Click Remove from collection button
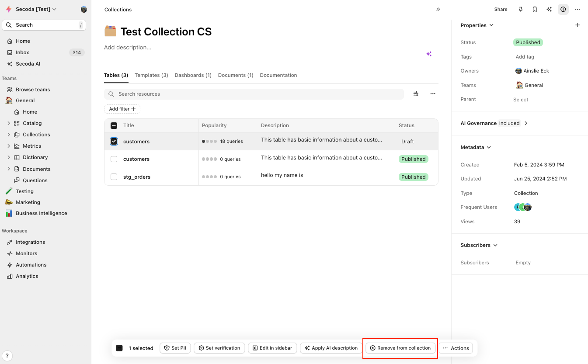The height and width of the screenshot is (364, 588). click(400, 348)
